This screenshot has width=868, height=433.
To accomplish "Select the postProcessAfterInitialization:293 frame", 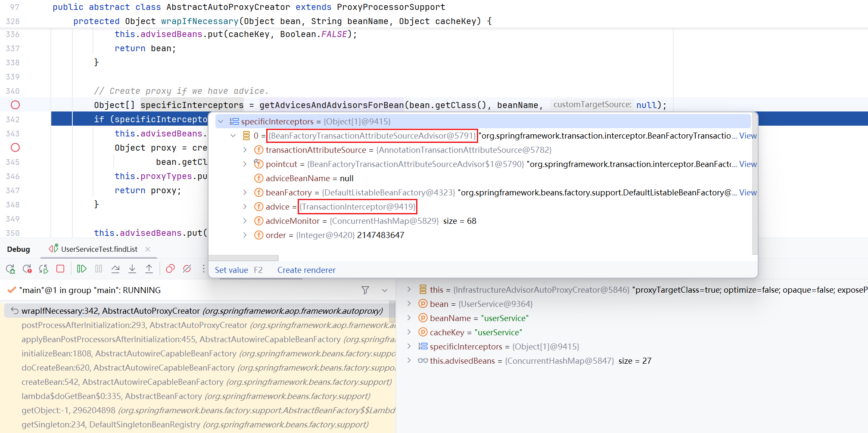I will [x=198, y=325].
